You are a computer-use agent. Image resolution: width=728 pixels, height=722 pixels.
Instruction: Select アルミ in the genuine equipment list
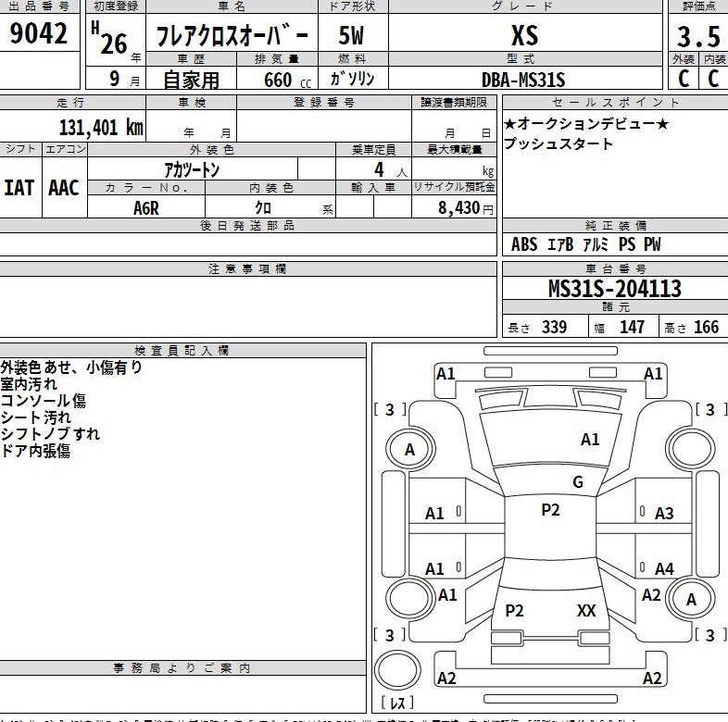596,244
